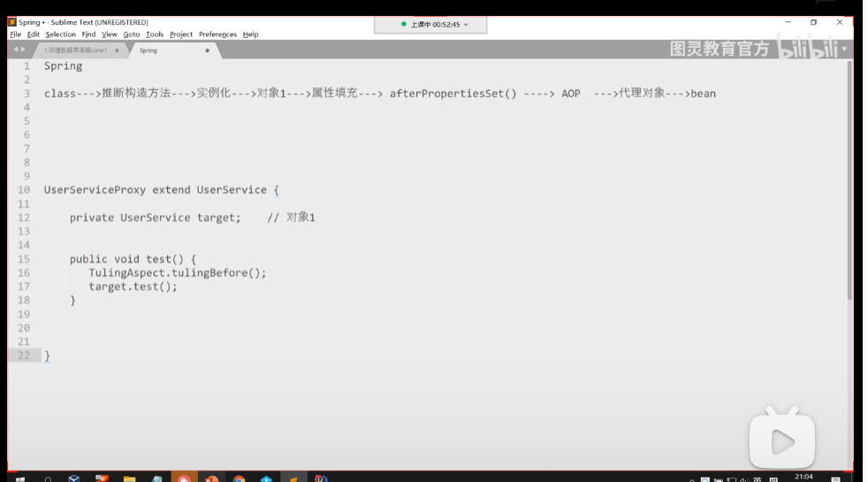The width and height of the screenshot is (868, 482).
Task: Click the Sublime Text logo in title bar
Action: click(x=12, y=22)
